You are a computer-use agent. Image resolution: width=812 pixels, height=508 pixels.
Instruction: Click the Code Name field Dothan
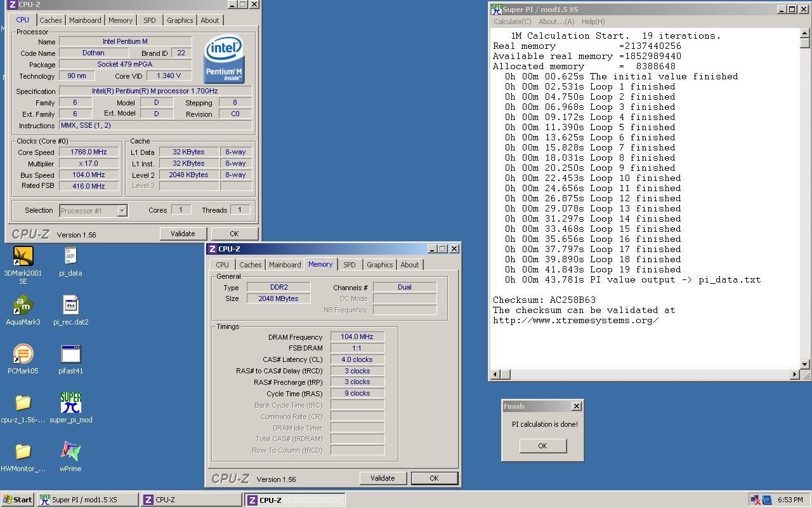(x=93, y=53)
